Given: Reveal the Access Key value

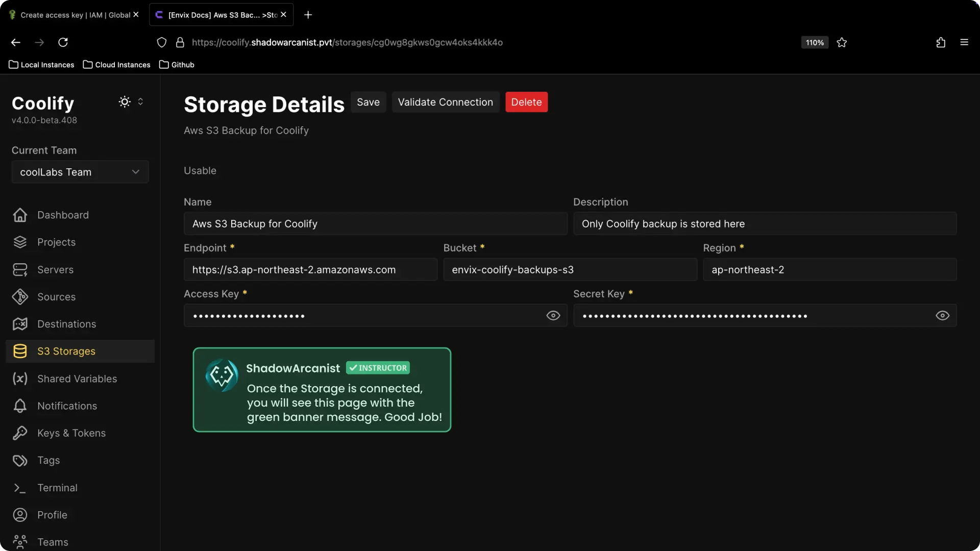Looking at the screenshot, I should pyautogui.click(x=553, y=315).
